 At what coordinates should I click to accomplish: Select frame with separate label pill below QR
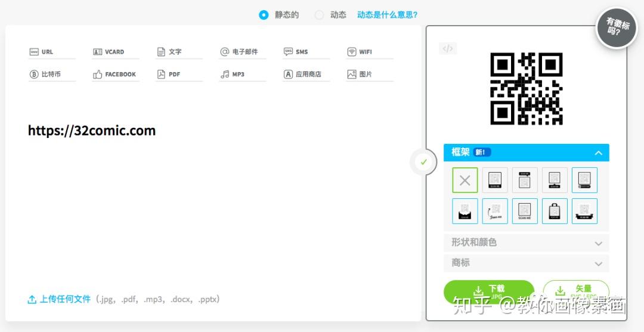pyautogui.click(x=555, y=180)
